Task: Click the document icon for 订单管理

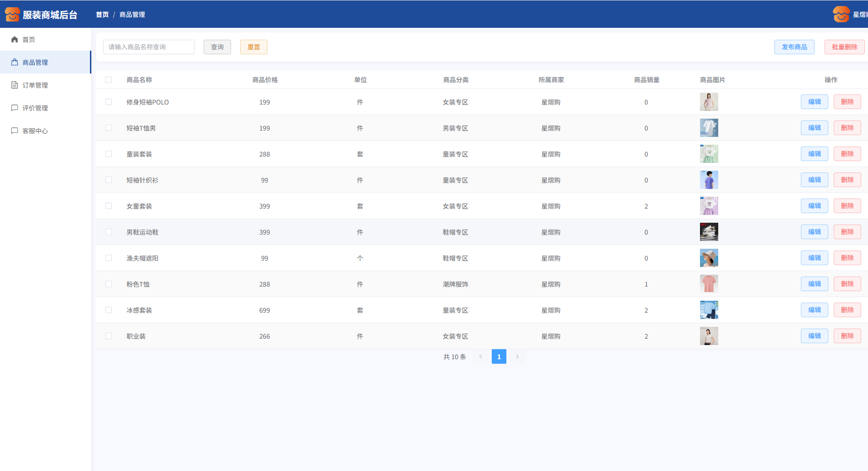Action: tap(15, 85)
